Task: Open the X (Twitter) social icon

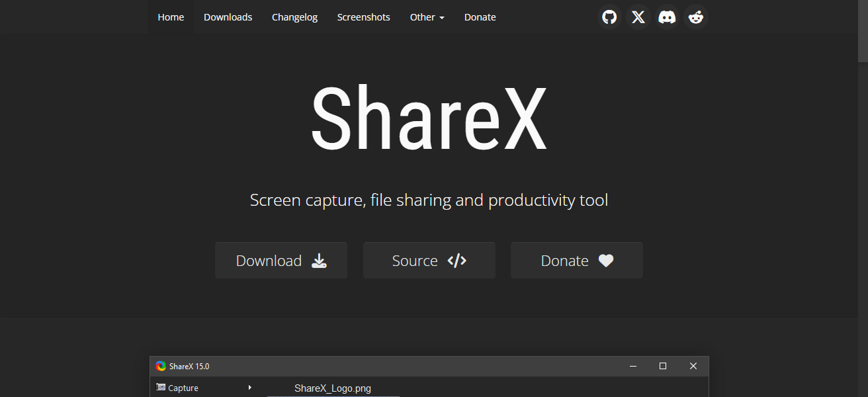Action: (x=638, y=17)
